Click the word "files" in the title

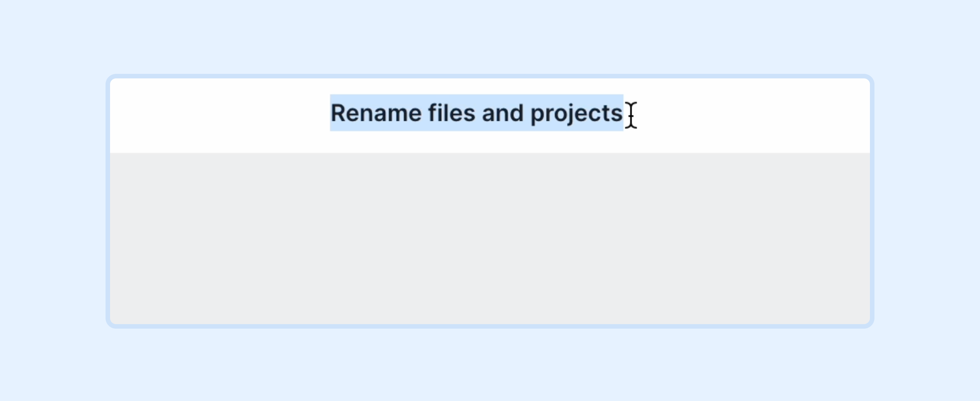click(452, 113)
